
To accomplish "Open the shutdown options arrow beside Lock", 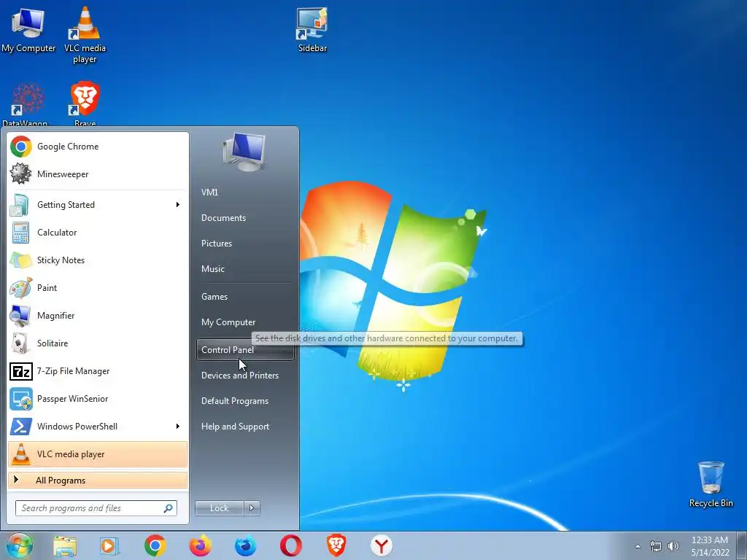I will coord(252,508).
